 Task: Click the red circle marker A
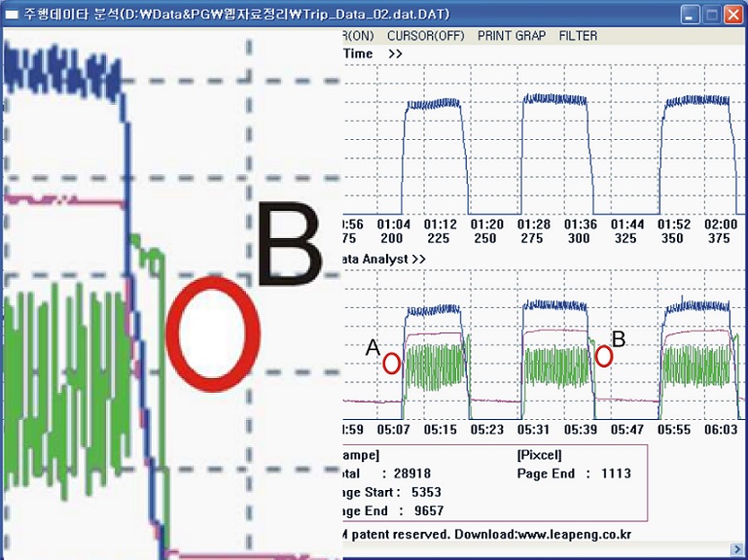tap(391, 364)
